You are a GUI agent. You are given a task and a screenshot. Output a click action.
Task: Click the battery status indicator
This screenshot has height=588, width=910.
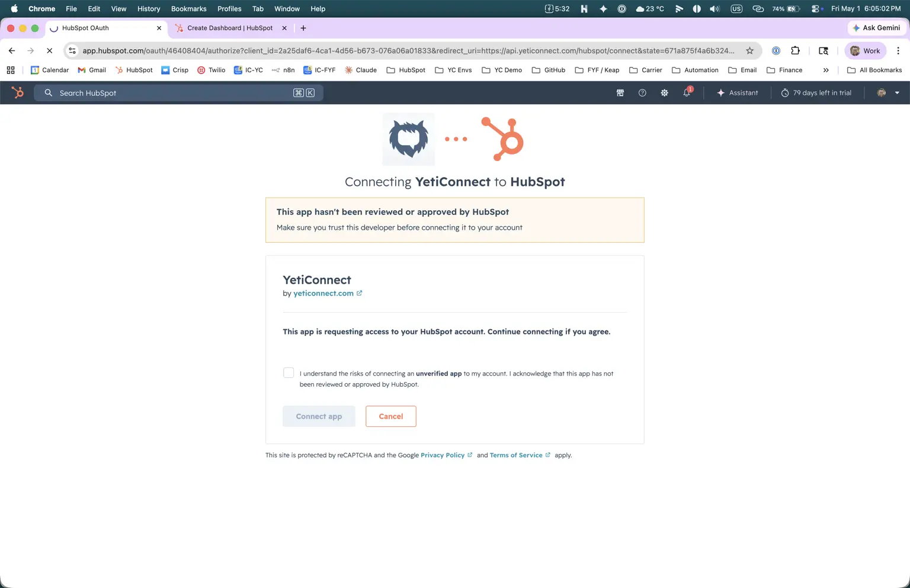pos(786,9)
